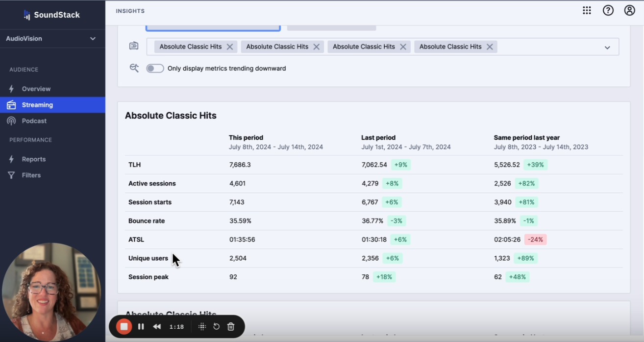Screen dimensions: 644x342
Task: Click the recorder grid dots icon
Action: 202,326
